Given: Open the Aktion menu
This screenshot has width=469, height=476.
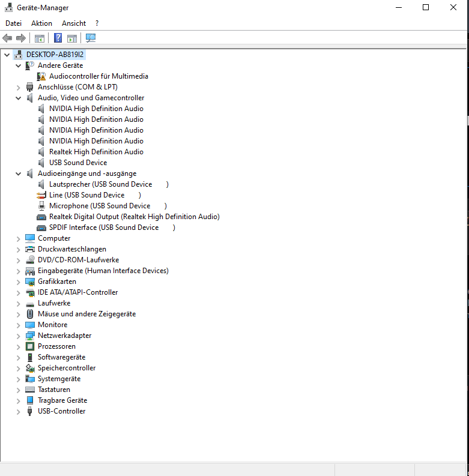Looking at the screenshot, I should [x=41, y=23].
